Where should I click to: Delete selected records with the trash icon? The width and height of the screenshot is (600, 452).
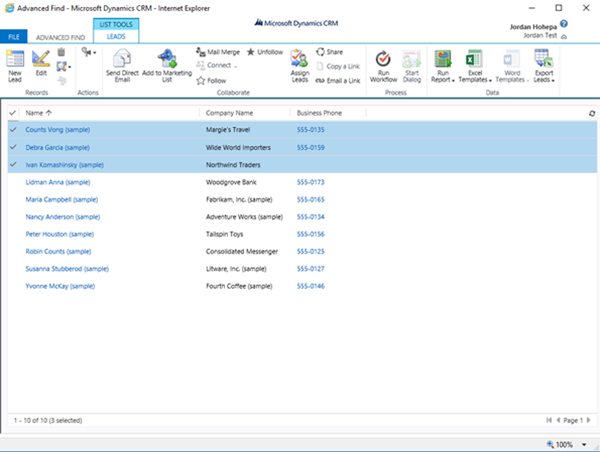tap(61, 51)
